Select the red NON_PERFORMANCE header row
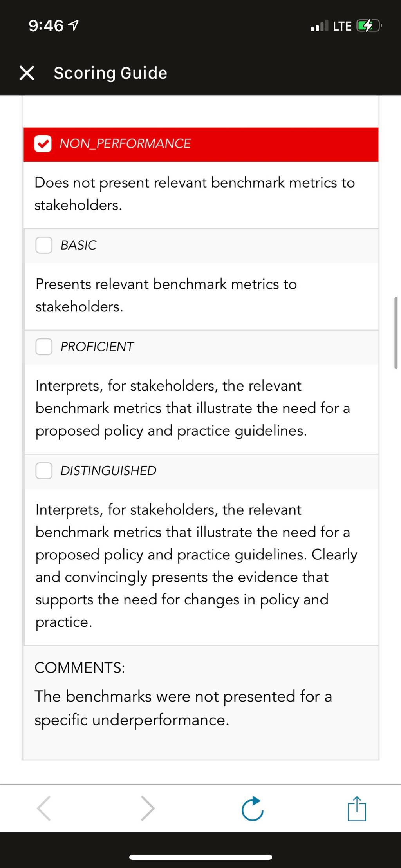The height and width of the screenshot is (868, 401). (201, 144)
